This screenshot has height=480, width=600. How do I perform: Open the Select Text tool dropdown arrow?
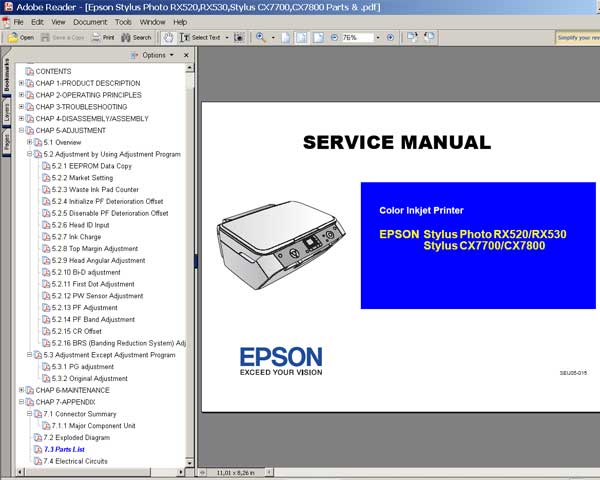[x=227, y=38]
